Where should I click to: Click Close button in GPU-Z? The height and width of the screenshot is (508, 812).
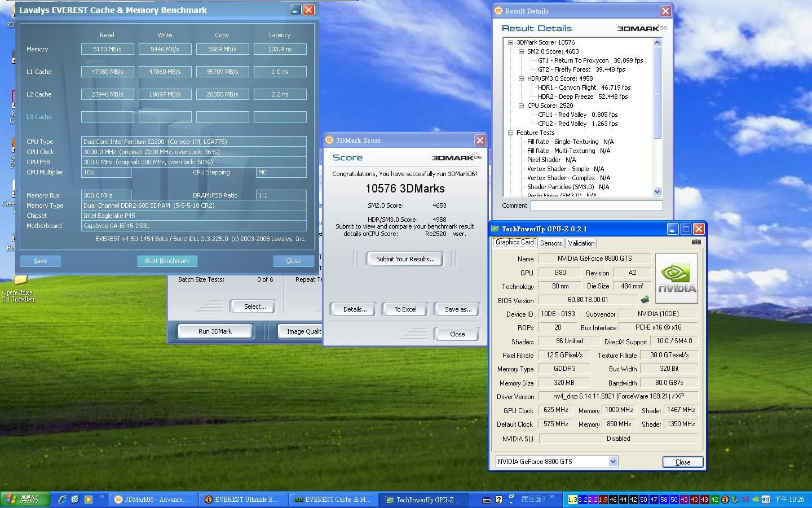[x=683, y=462]
